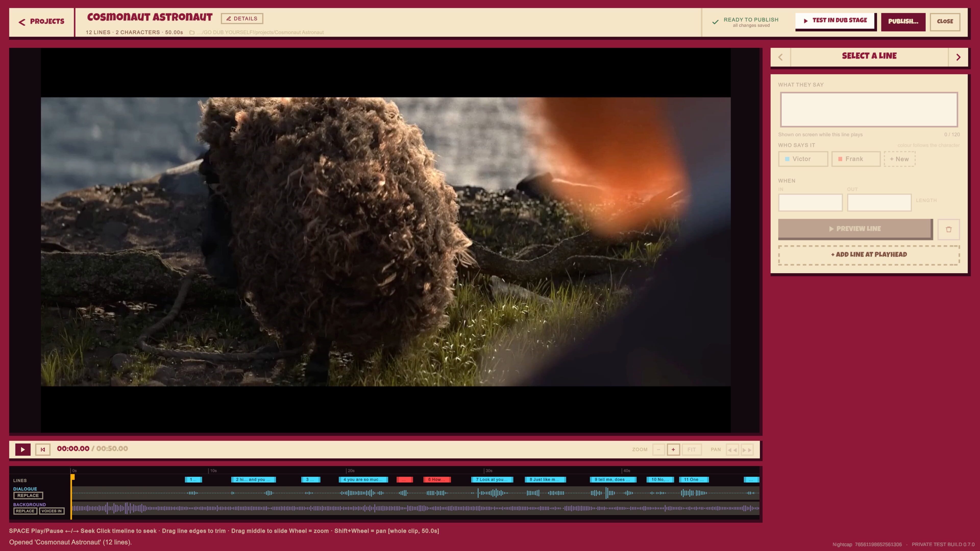Select line '9 tell me, does' clip
Viewport: 980px width, 551px height.
point(613,480)
